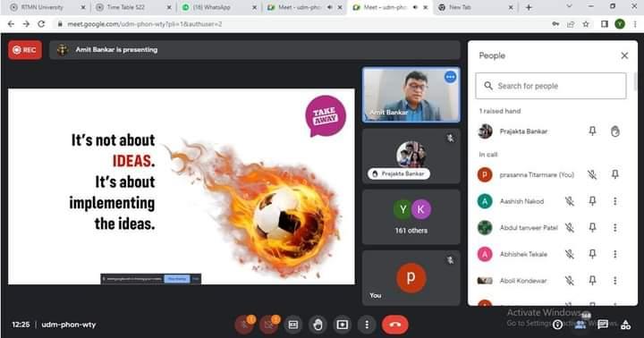Viewport: 644px width, 338px height.
Task: Pin Prajakta Bankar in People list
Action: coord(592,131)
